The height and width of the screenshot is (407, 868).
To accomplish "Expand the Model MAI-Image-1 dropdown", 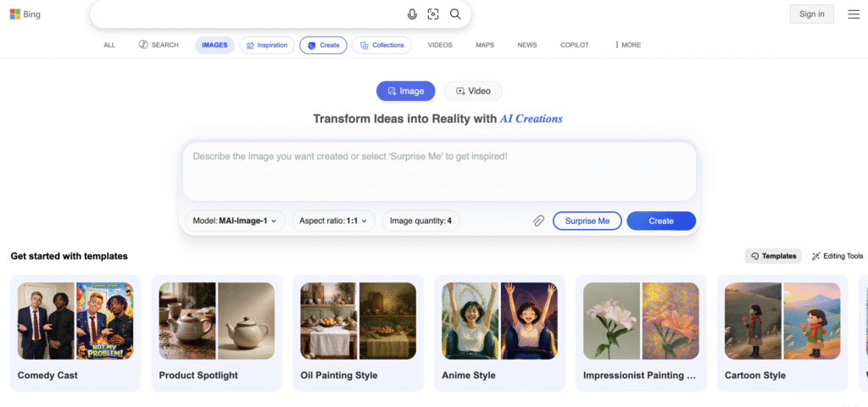I will [x=235, y=221].
